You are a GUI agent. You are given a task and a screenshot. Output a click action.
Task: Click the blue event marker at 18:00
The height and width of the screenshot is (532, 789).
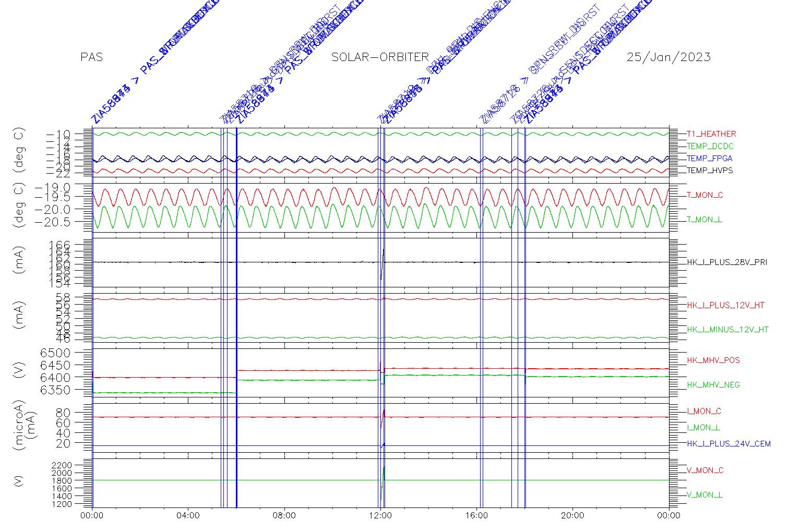pyautogui.click(x=525, y=317)
